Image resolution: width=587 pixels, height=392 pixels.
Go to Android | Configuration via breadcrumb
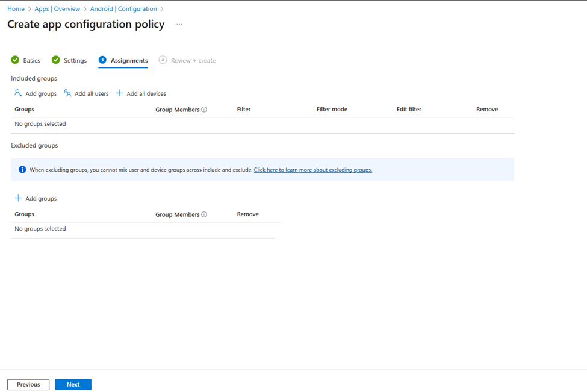123,8
